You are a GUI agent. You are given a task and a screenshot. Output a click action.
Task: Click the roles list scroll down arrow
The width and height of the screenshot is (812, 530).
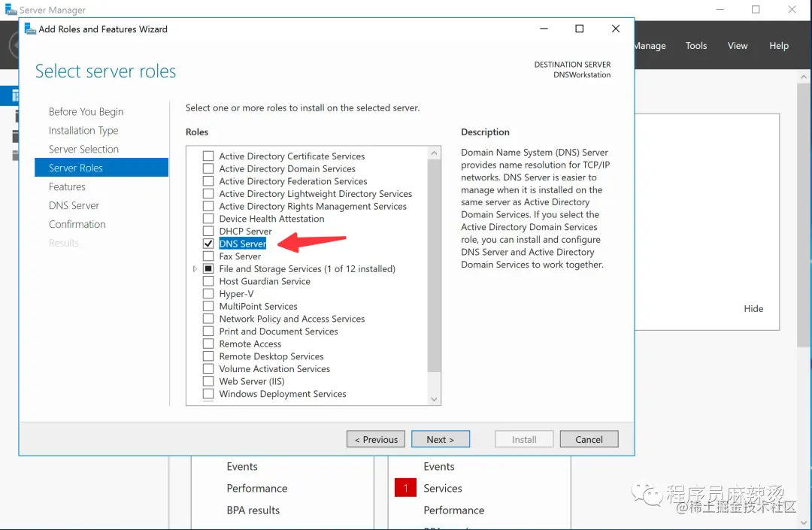(x=434, y=399)
